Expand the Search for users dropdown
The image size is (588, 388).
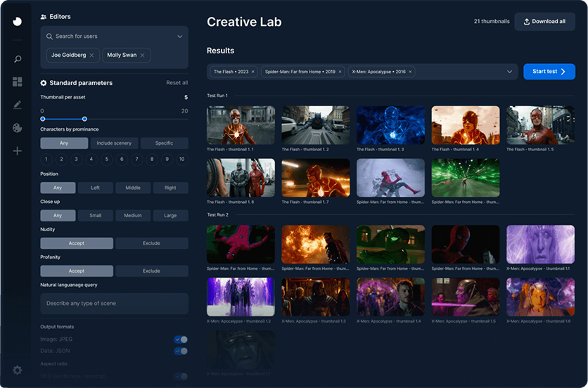(x=179, y=37)
